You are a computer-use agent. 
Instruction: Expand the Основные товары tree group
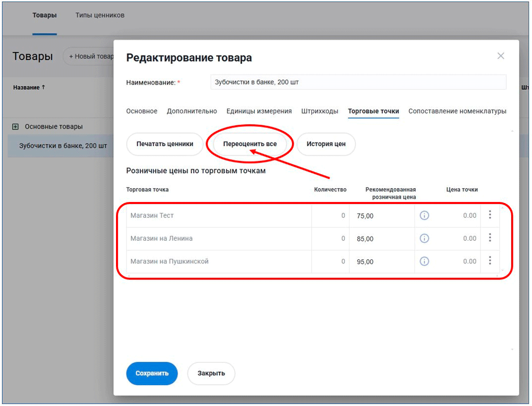pos(15,126)
